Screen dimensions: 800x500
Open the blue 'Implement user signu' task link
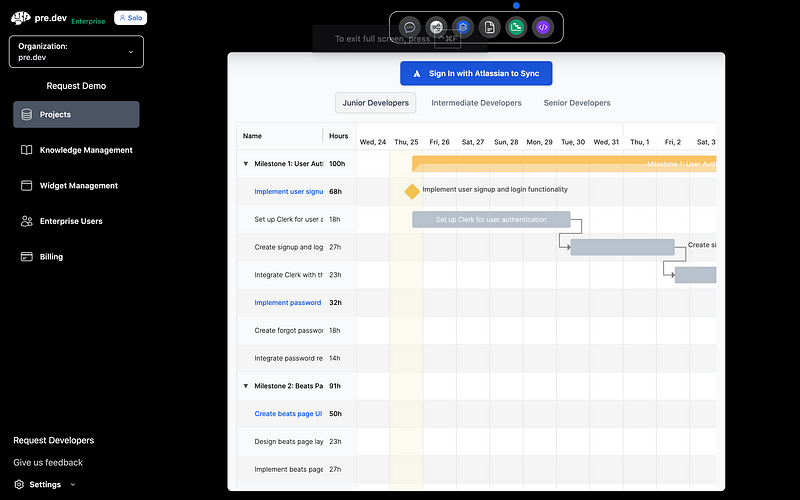point(289,192)
